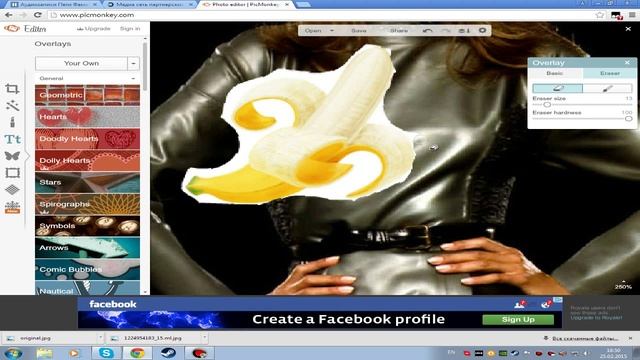This screenshot has width=640, height=360.
Task: Open the Nautical overlay category
Action: coord(87,288)
